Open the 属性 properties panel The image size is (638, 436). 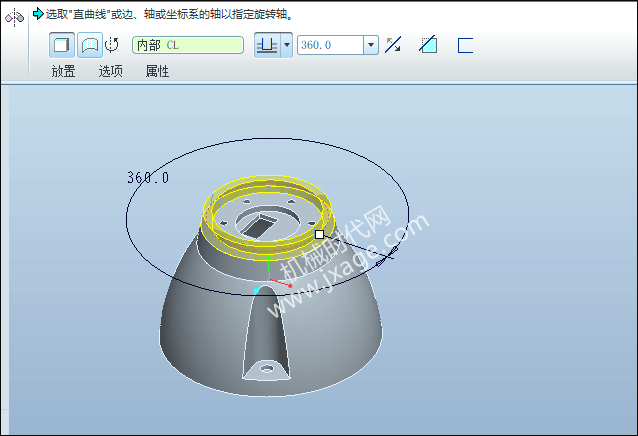[157, 71]
